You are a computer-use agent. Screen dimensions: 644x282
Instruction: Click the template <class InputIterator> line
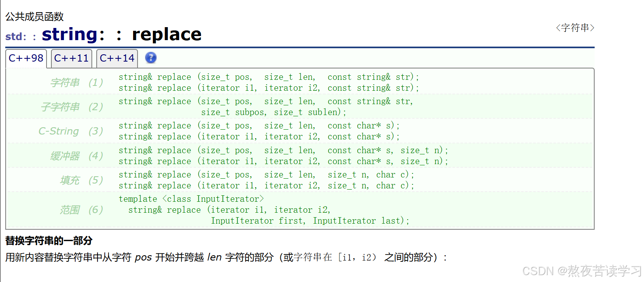[x=191, y=199]
